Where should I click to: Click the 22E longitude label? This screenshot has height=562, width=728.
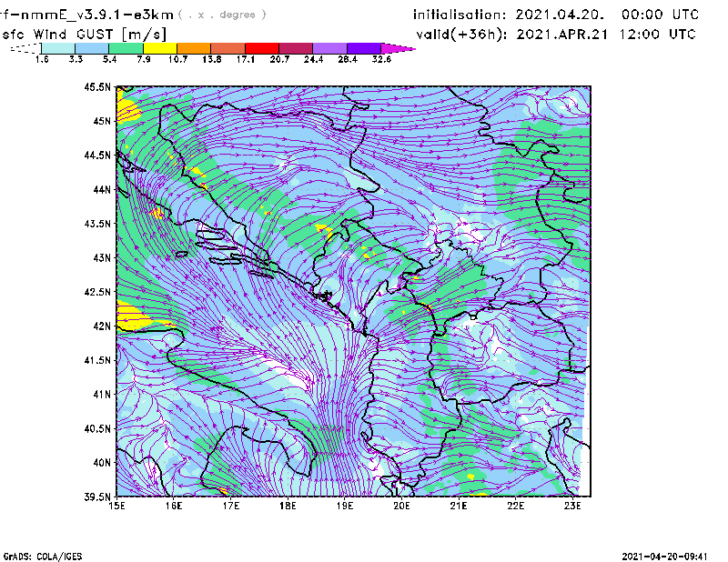pyautogui.click(x=516, y=506)
